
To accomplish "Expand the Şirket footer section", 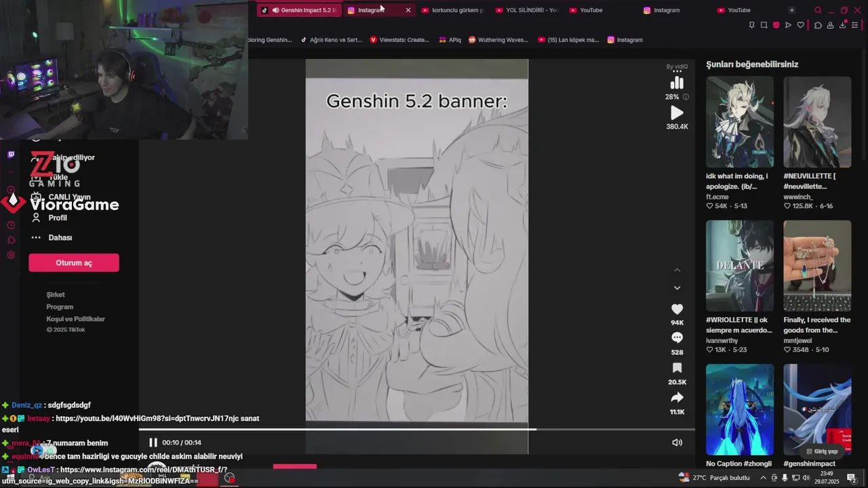I will pos(56,295).
